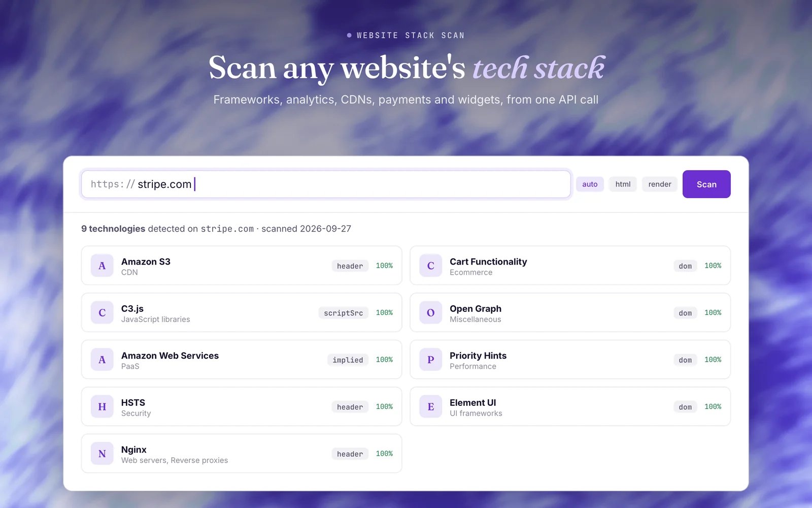Click the "WEBSITE STACK SCAN" label

[411, 36]
